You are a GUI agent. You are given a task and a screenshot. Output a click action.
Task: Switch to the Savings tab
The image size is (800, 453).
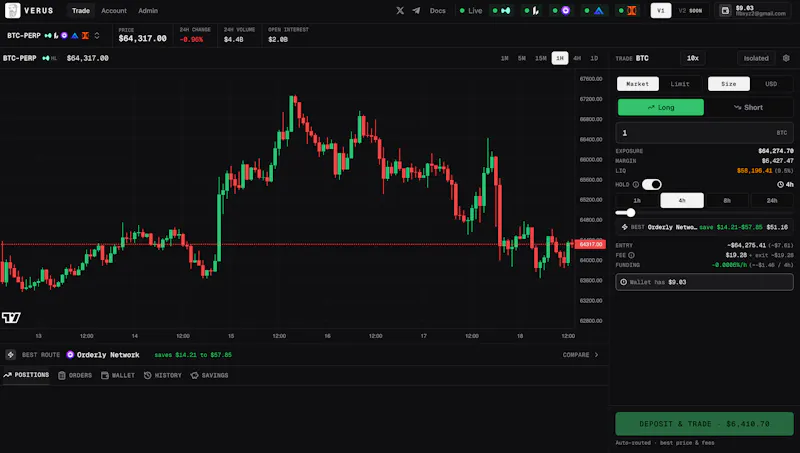pos(209,375)
